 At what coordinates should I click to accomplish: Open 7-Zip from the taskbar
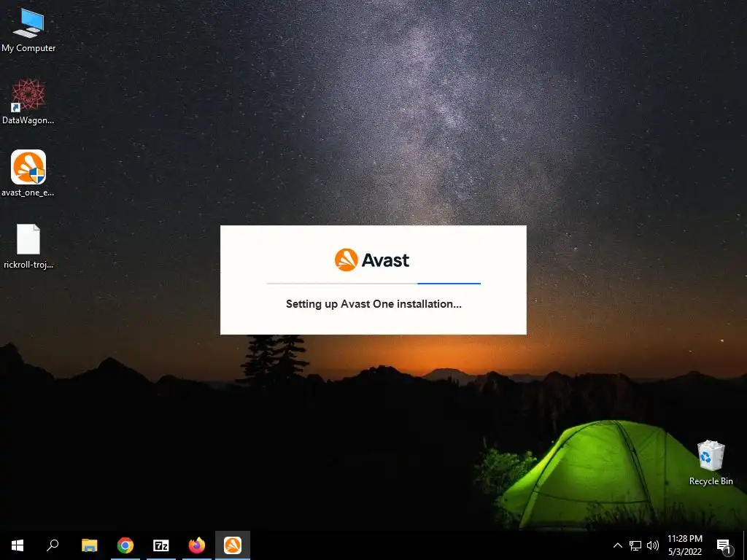161,545
